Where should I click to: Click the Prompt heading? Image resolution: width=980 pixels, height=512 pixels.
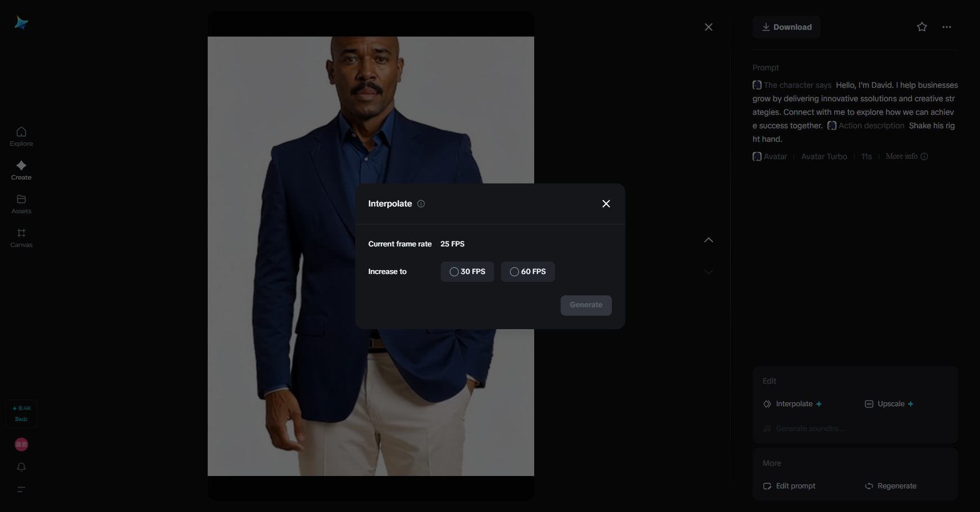(x=766, y=68)
